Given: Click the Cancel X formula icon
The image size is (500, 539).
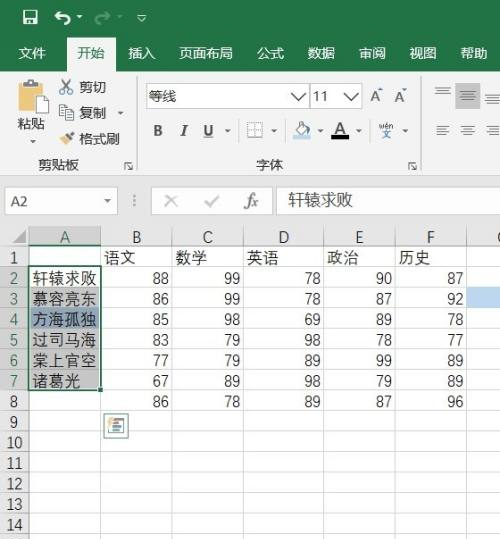Looking at the screenshot, I should pyautogui.click(x=171, y=201).
